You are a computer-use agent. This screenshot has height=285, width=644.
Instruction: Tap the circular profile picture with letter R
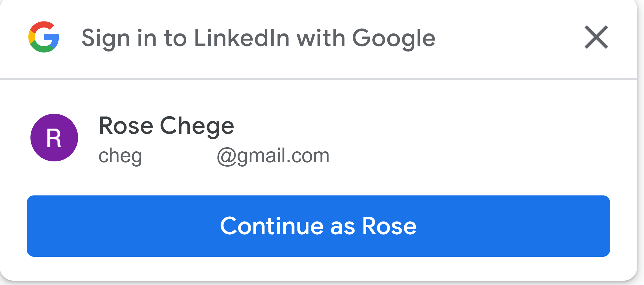click(x=54, y=138)
